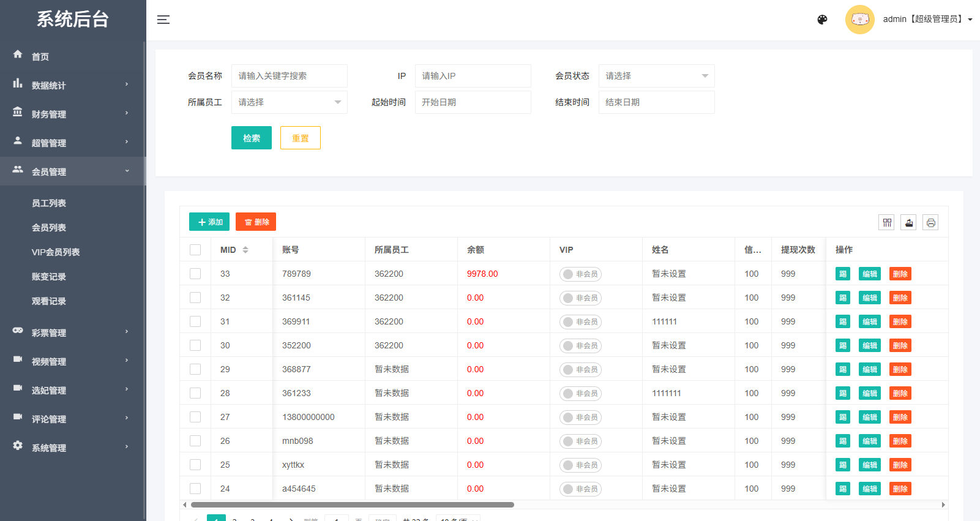Open the theme color palette icon

tap(822, 20)
